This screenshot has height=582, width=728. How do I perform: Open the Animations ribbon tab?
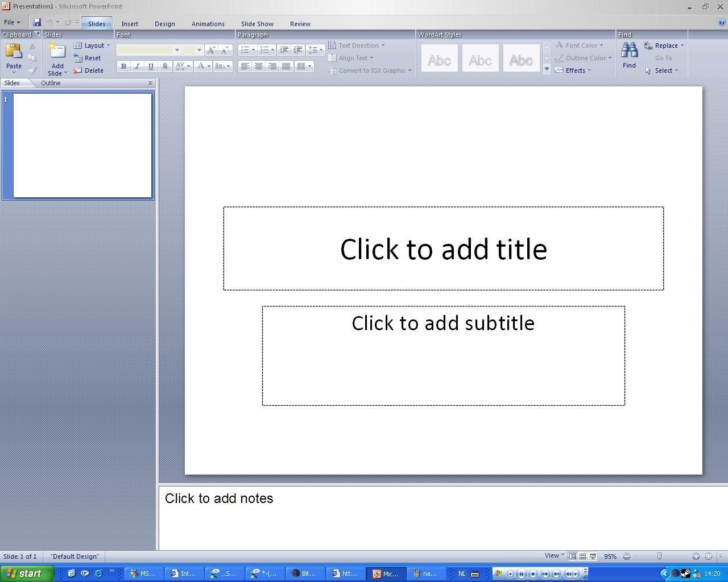click(x=208, y=24)
